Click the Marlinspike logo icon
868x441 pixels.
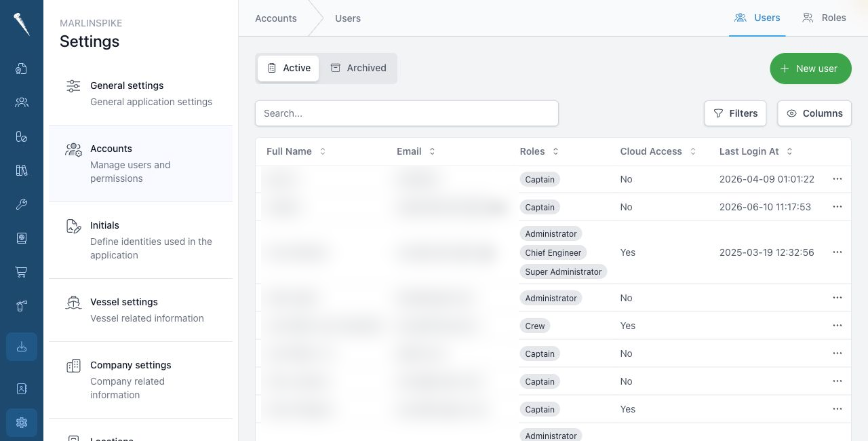22,24
